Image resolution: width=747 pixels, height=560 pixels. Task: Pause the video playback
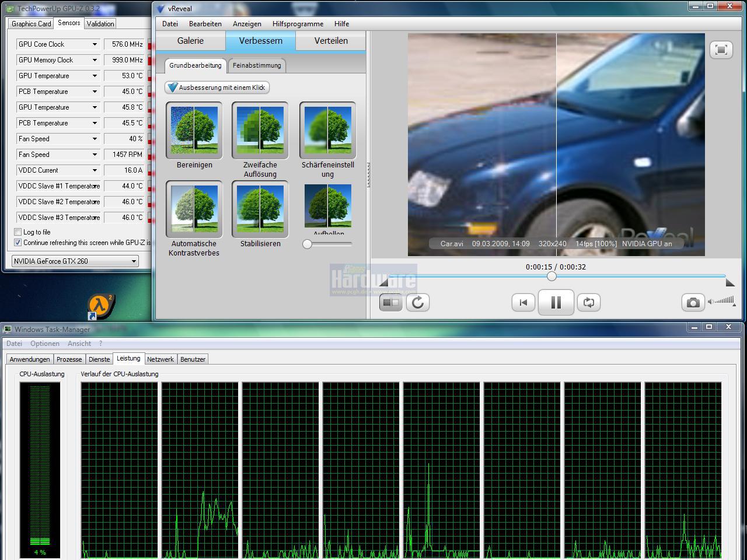pos(556,302)
